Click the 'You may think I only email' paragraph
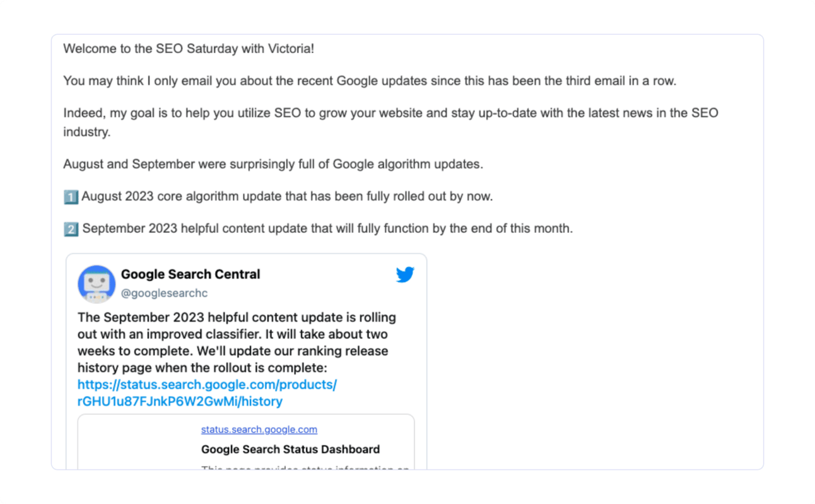This screenshot has width=815, height=504. (x=369, y=81)
